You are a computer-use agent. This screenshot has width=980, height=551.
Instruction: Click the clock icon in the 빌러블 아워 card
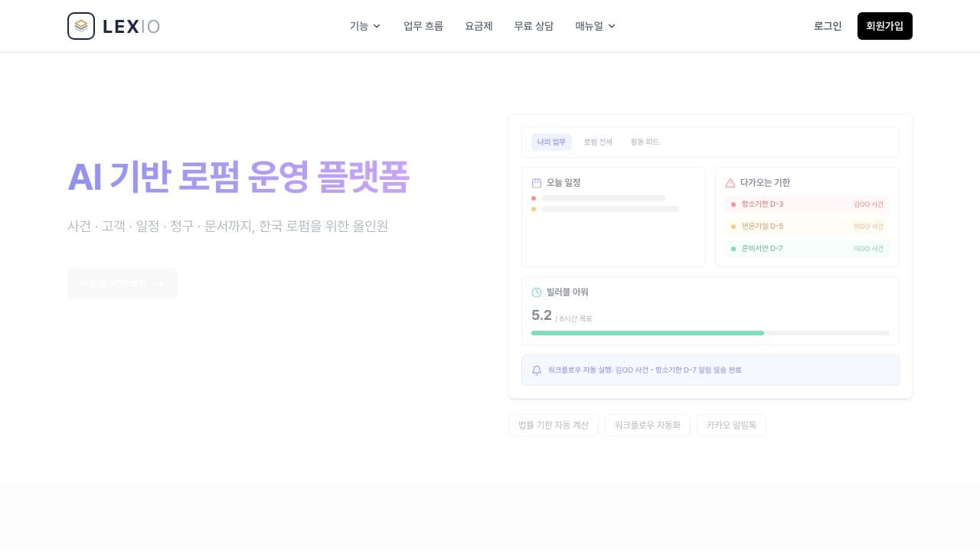(x=538, y=292)
